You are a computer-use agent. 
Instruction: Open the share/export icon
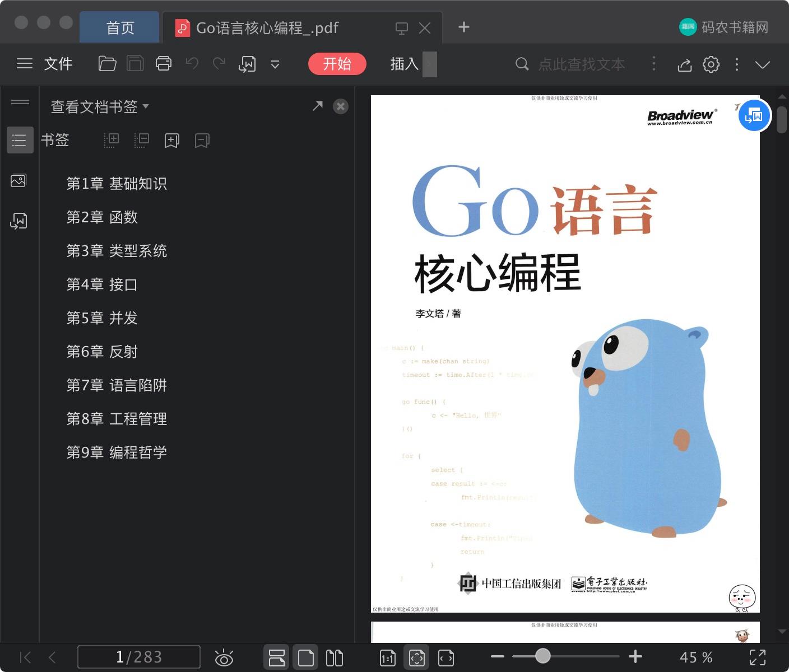point(684,64)
